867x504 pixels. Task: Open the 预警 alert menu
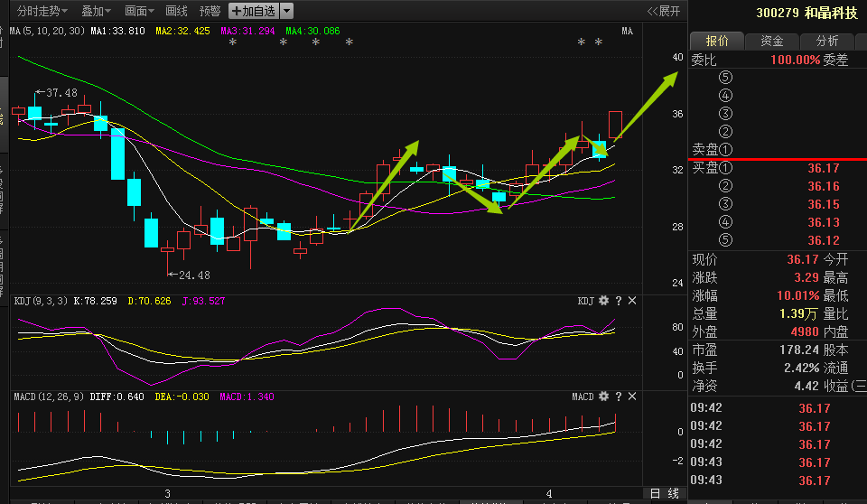pos(210,11)
